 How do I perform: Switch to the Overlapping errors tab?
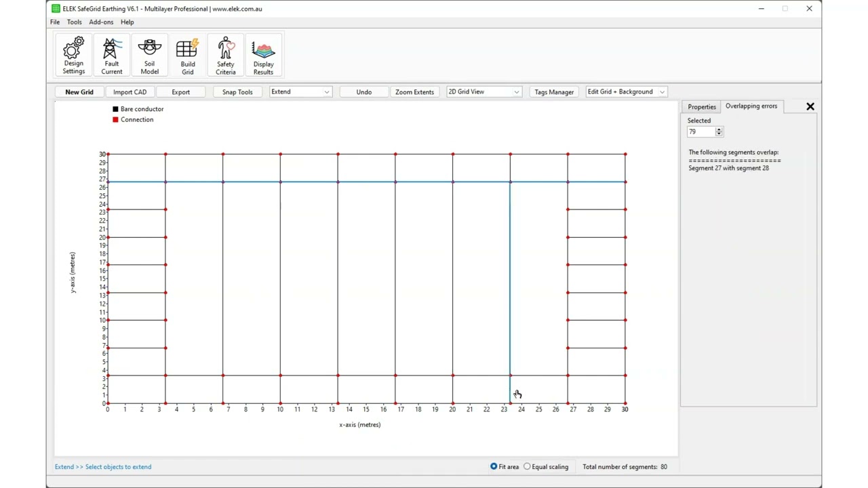click(x=751, y=106)
